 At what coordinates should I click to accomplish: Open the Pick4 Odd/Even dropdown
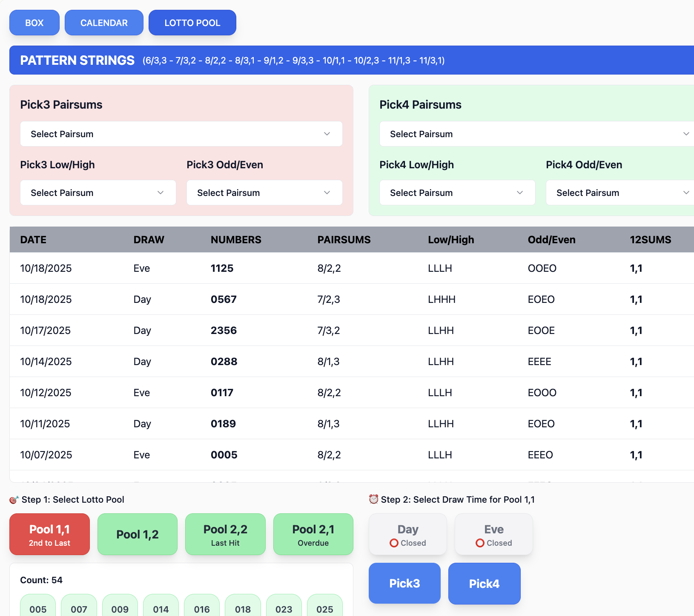(619, 193)
